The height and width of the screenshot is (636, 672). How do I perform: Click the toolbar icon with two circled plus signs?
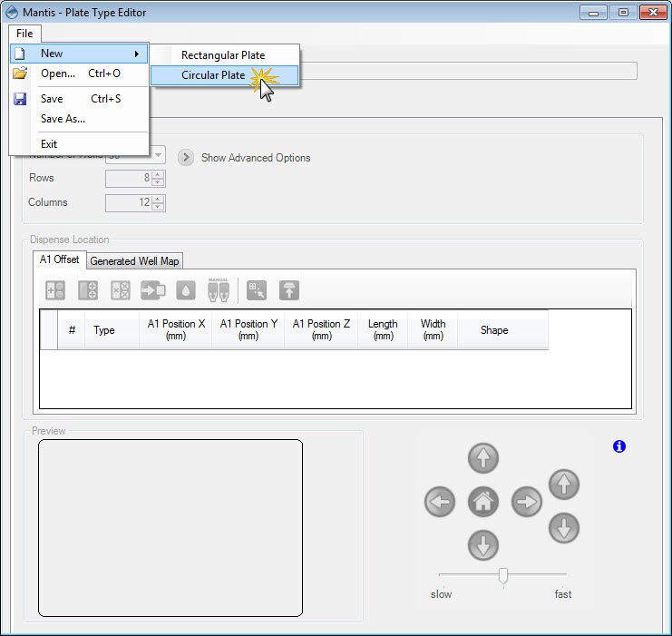pyautogui.click(x=88, y=290)
